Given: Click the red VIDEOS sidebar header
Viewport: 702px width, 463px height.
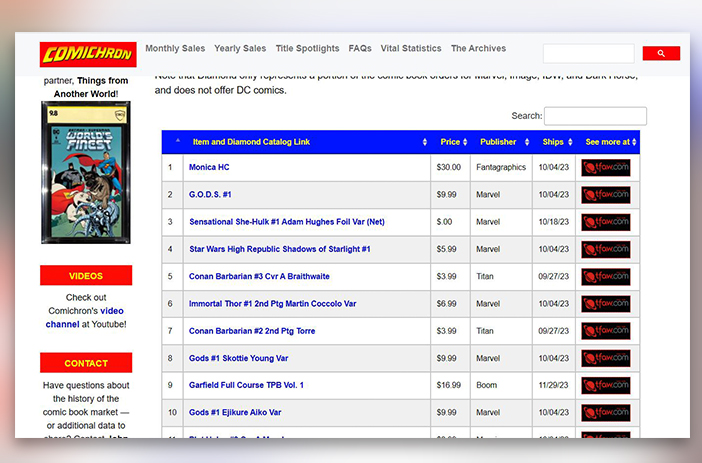Looking at the screenshot, I should click(86, 275).
